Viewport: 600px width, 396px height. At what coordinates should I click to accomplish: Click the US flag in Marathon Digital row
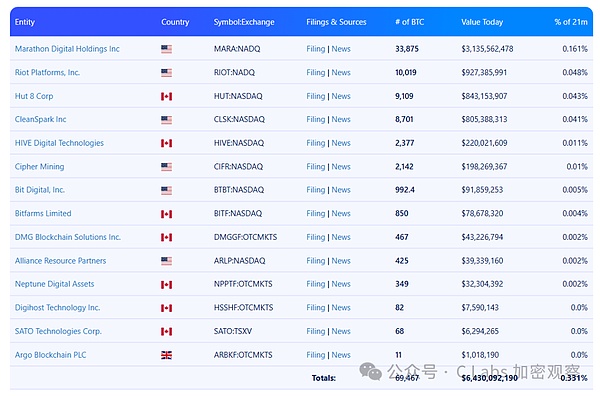(x=166, y=49)
